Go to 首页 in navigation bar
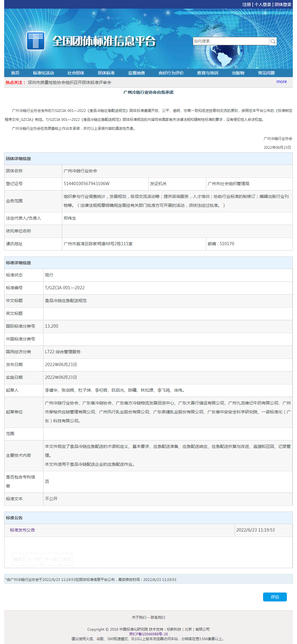Viewport: 297px width, 644px height. 15,73
